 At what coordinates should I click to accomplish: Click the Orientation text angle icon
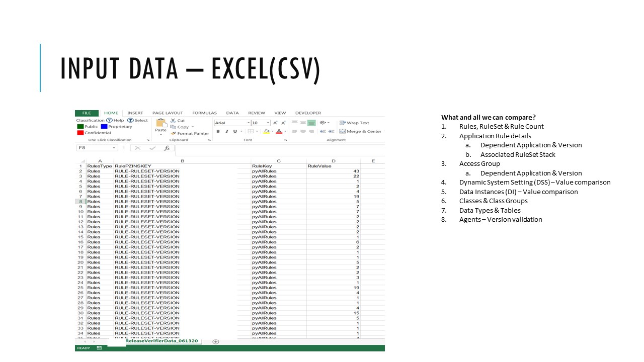[322, 123]
